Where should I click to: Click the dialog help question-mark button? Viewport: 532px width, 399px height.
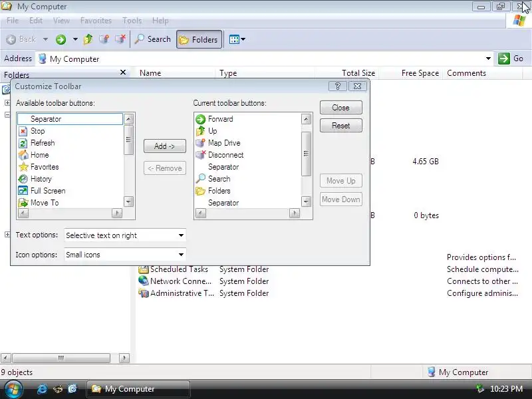tap(338, 86)
